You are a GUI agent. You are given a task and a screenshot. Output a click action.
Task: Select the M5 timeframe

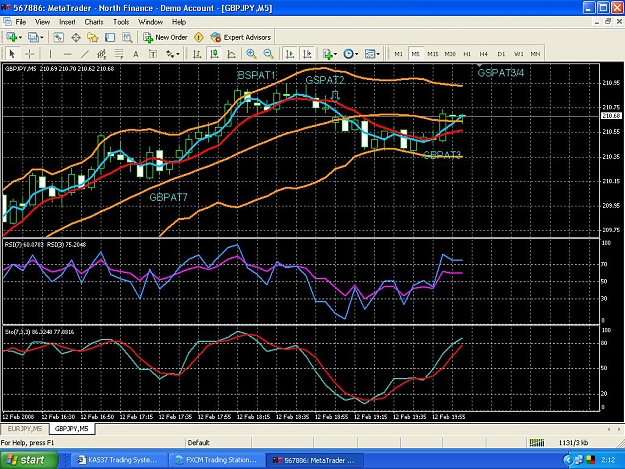pos(416,54)
